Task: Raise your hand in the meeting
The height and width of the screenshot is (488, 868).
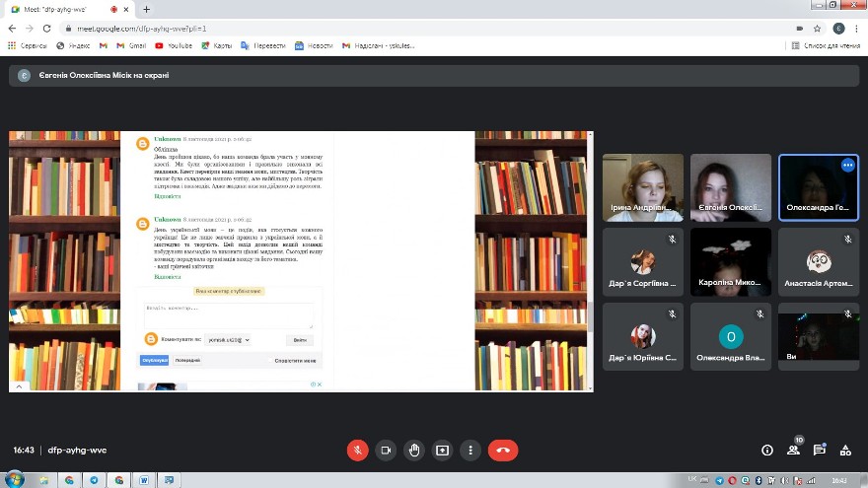Action: click(414, 450)
